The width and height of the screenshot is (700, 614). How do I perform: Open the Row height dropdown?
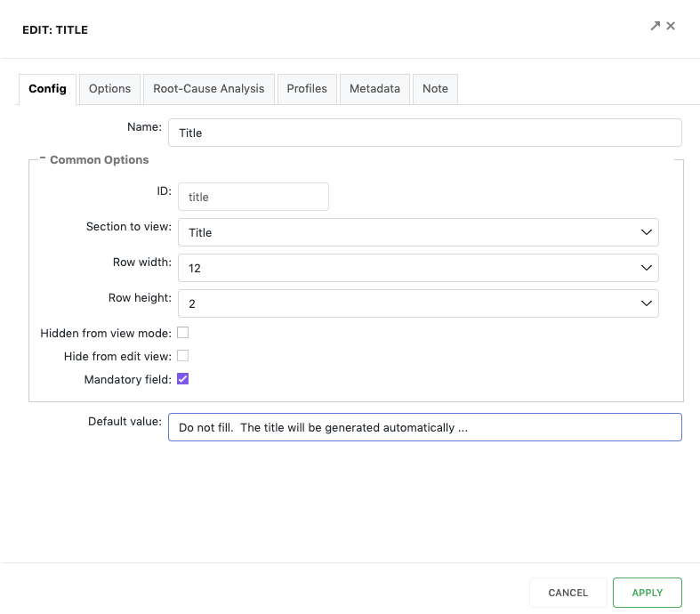click(418, 303)
